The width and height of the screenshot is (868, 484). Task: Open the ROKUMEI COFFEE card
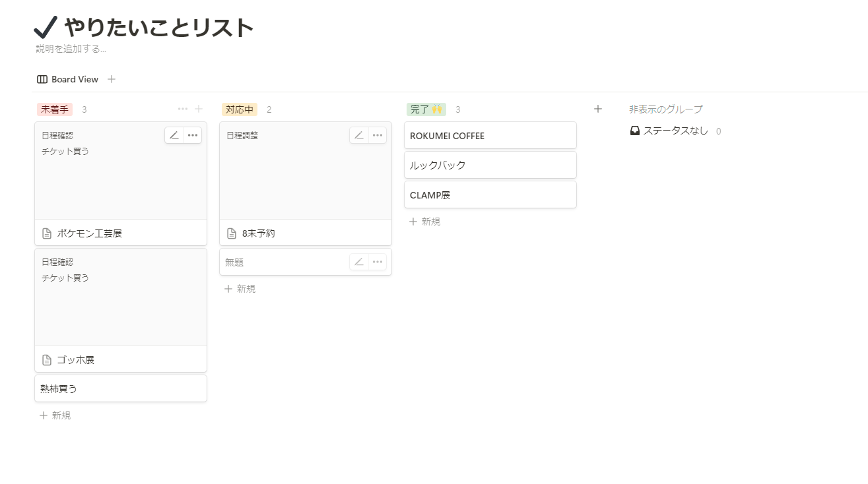click(x=490, y=136)
